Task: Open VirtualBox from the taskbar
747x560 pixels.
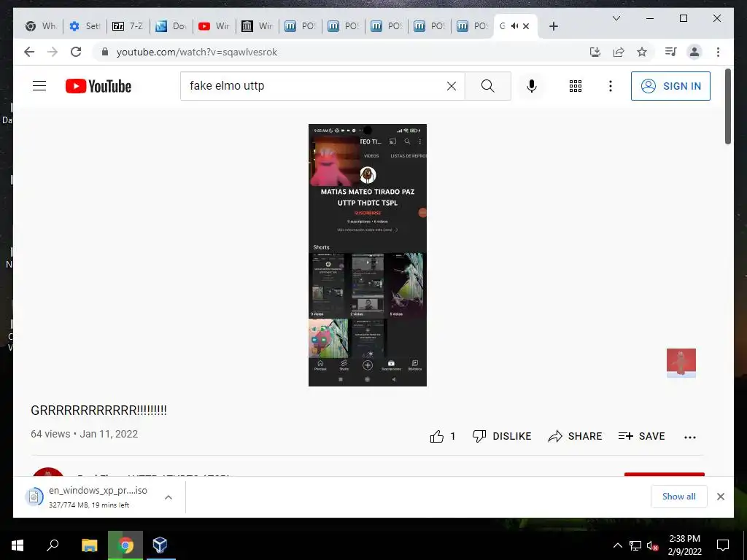Action: coord(160,545)
